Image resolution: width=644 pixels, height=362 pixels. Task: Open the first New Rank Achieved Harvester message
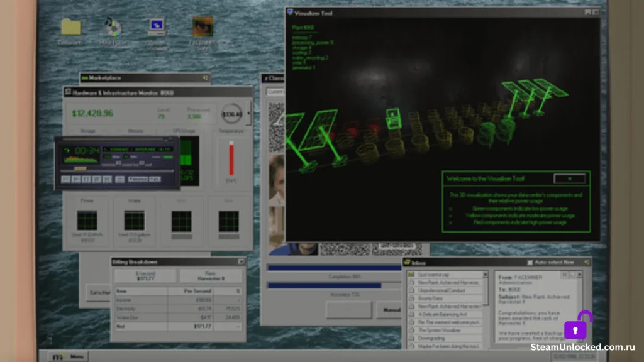tap(445, 282)
